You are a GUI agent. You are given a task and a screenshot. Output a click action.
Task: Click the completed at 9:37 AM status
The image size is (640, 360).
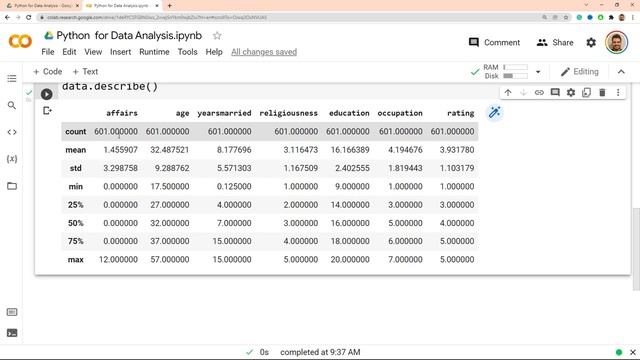(x=320, y=352)
